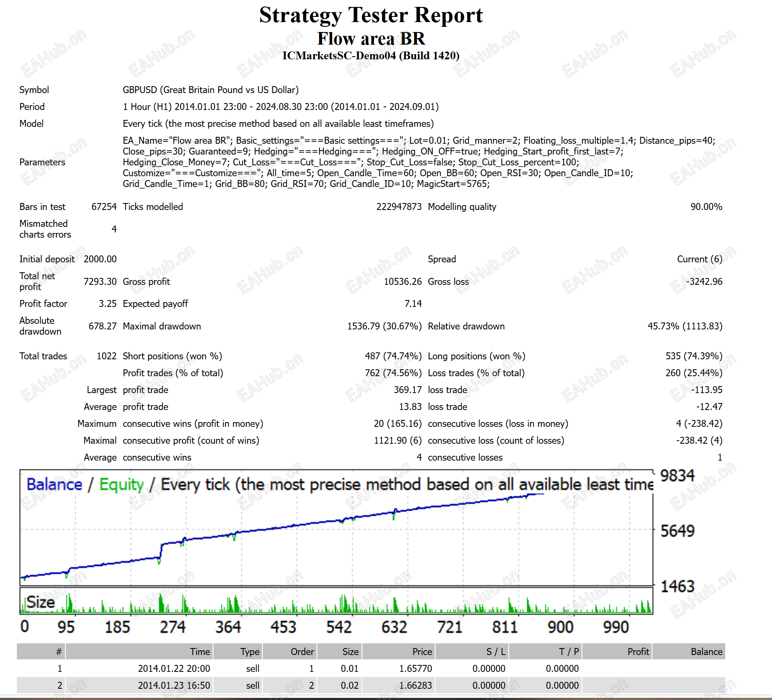Screen dimensions: 772x700
Task: Click consecutive profit value 1121.90 (6)
Action: [x=397, y=440]
